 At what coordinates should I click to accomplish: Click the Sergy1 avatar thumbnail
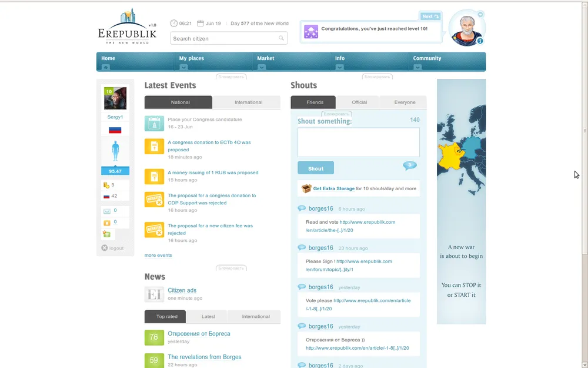click(x=115, y=98)
